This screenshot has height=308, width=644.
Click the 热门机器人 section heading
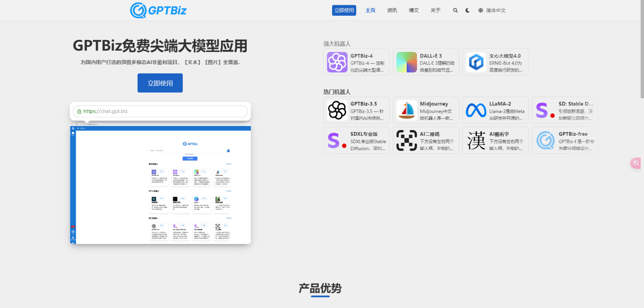pos(337,92)
